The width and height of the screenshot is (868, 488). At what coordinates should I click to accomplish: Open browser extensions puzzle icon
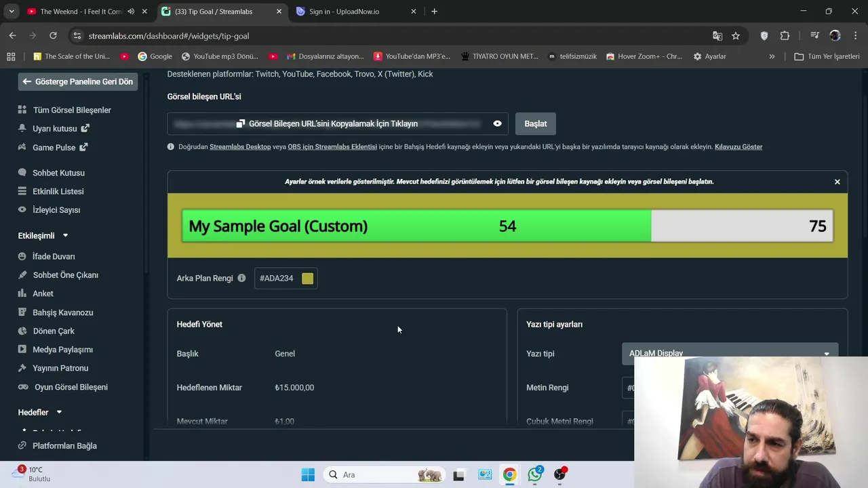(785, 36)
